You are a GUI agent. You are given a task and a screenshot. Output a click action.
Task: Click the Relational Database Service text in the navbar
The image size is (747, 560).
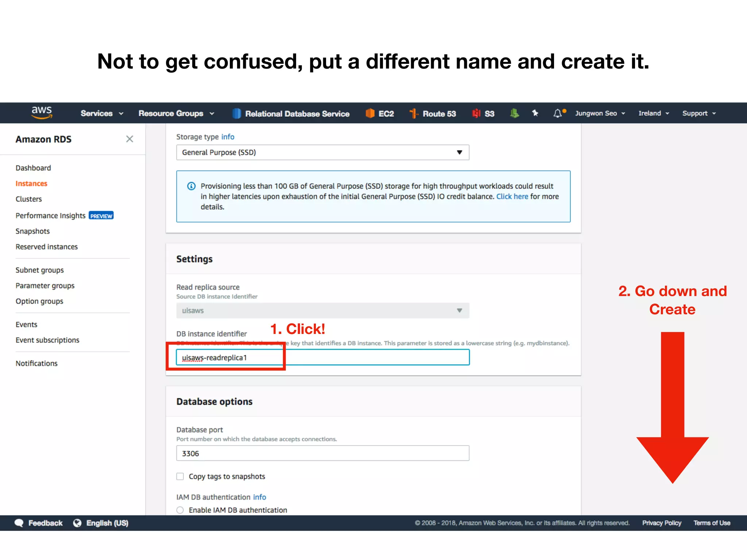tap(297, 114)
